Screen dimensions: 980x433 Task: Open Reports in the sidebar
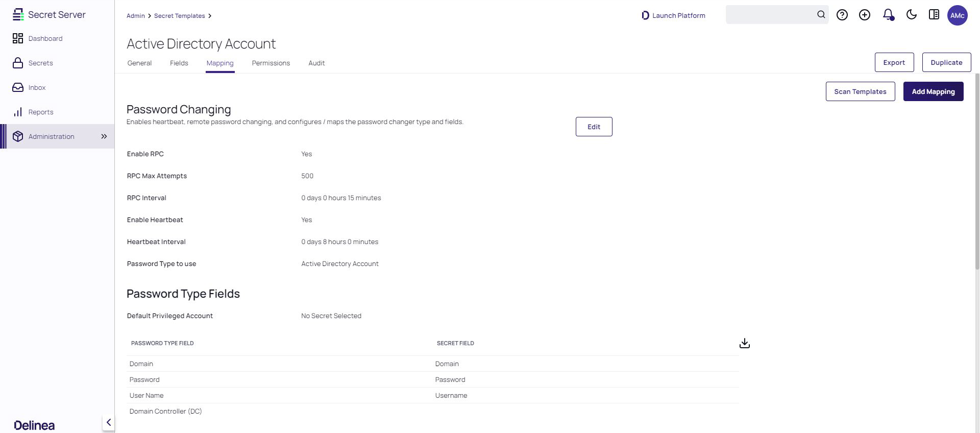(40, 112)
